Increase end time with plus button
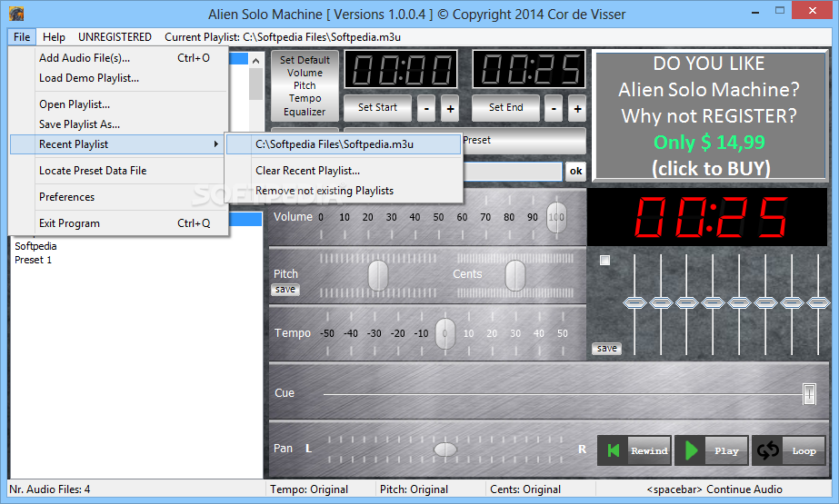The height and width of the screenshot is (504, 839). pyautogui.click(x=577, y=109)
